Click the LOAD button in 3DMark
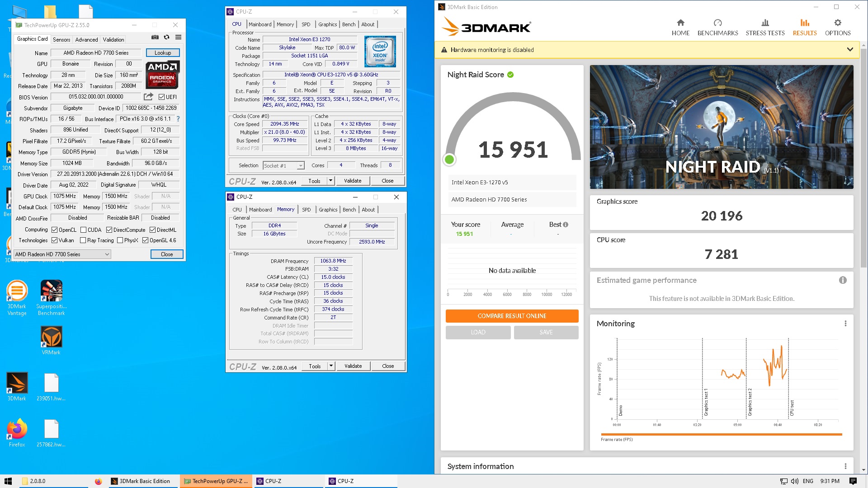 [478, 332]
